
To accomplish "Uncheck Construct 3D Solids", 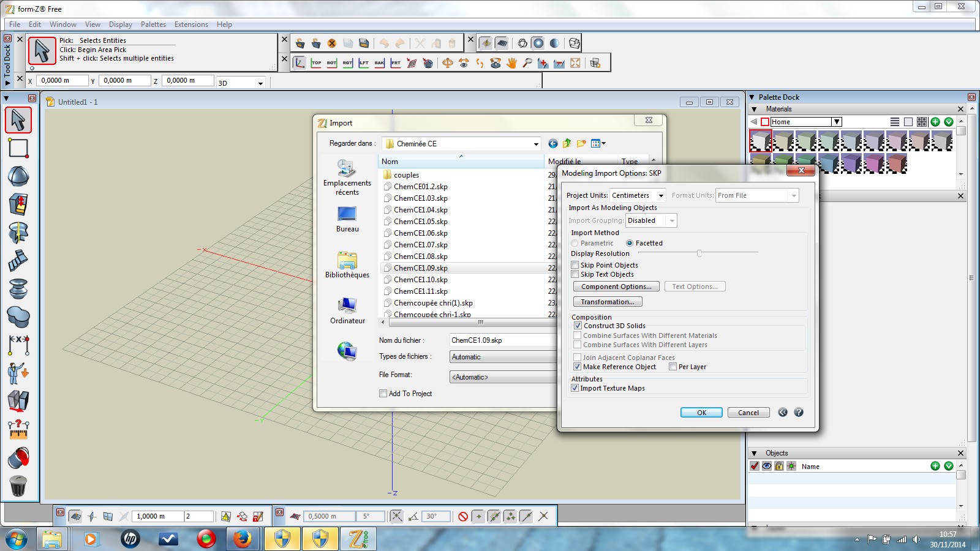I will click(x=578, y=326).
